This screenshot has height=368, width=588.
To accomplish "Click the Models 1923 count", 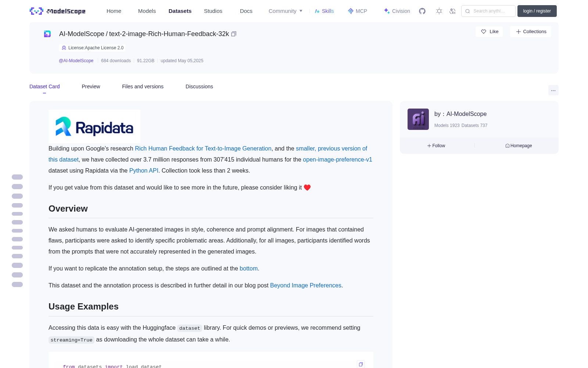I will coord(447,125).
